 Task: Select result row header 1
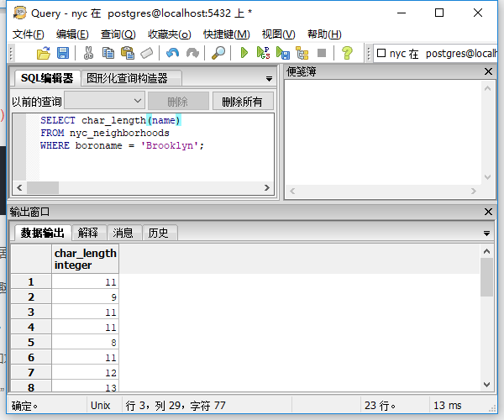(31, 281)
